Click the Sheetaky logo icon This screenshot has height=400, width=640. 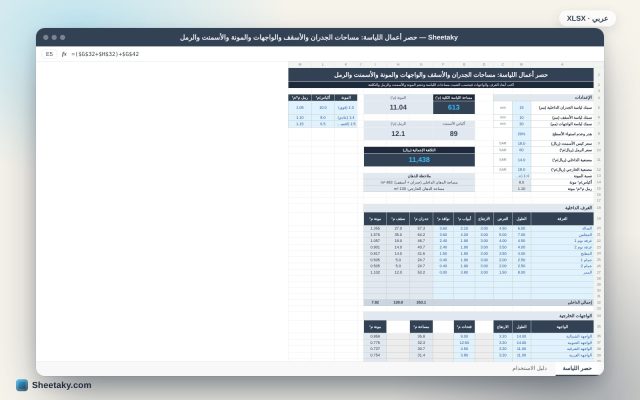22,385
